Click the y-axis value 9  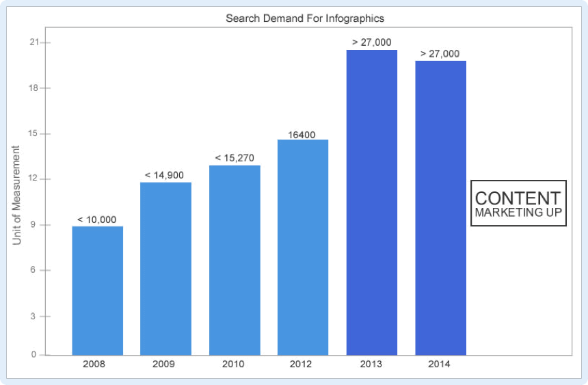(33, 225)
